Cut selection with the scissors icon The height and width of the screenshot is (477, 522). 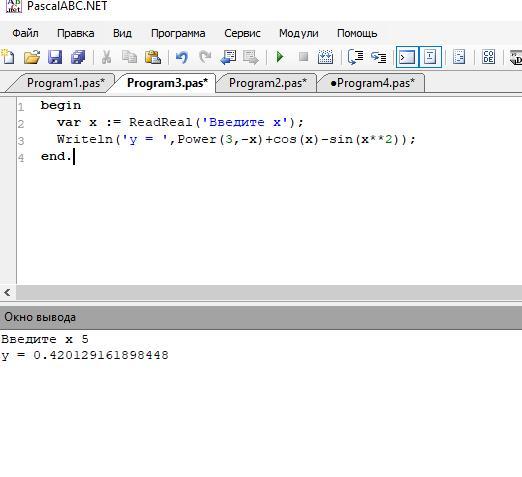106,57
